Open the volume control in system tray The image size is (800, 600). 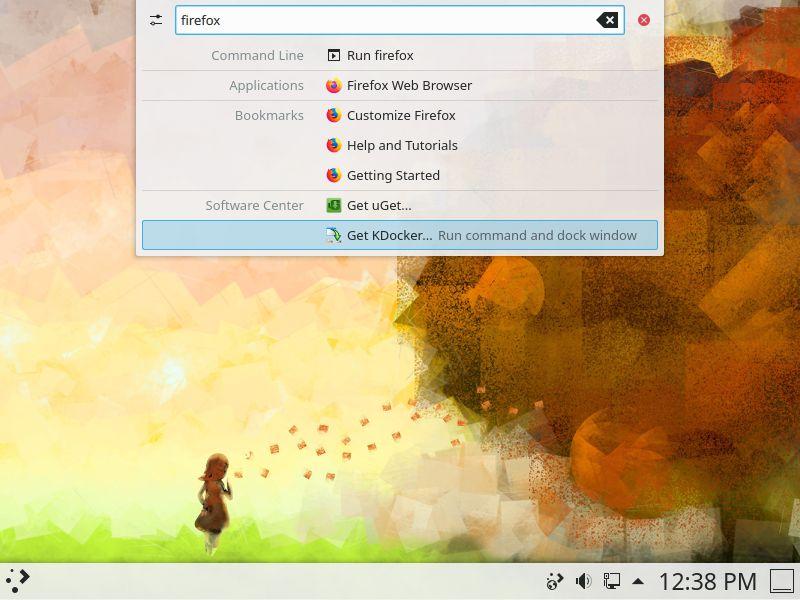click(x=584, y=581)
